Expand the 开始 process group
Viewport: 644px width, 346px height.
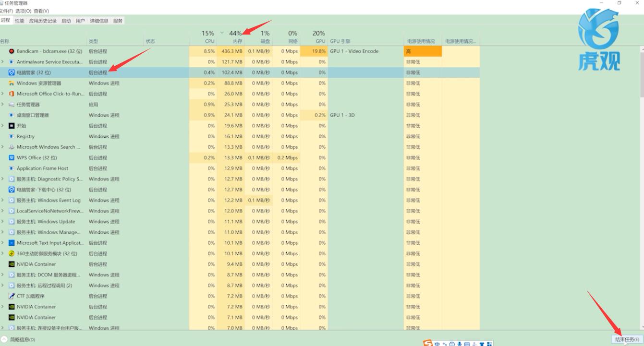(3, 126)
